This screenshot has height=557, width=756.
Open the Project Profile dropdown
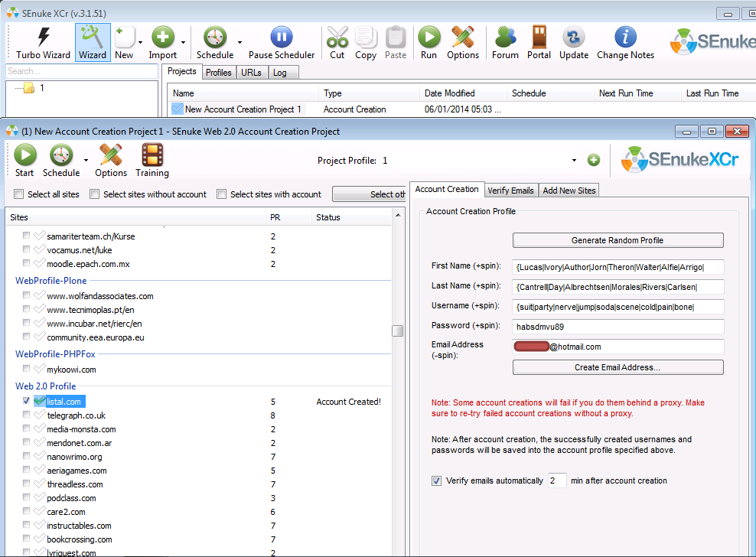[574, 160]
